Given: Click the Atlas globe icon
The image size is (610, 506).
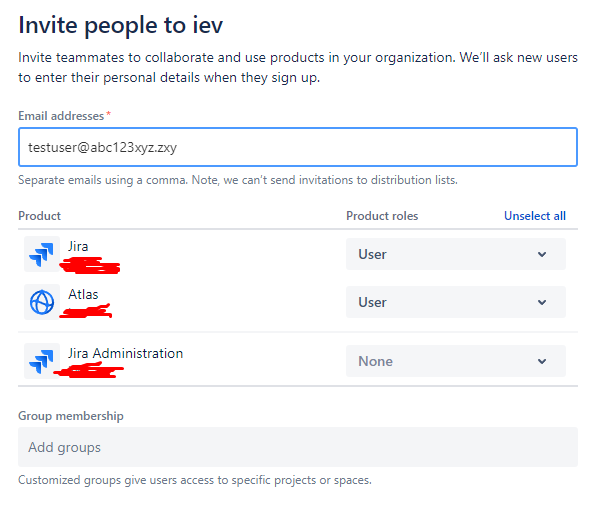Looking at the screenshot, I should click(x=42, y=302).
